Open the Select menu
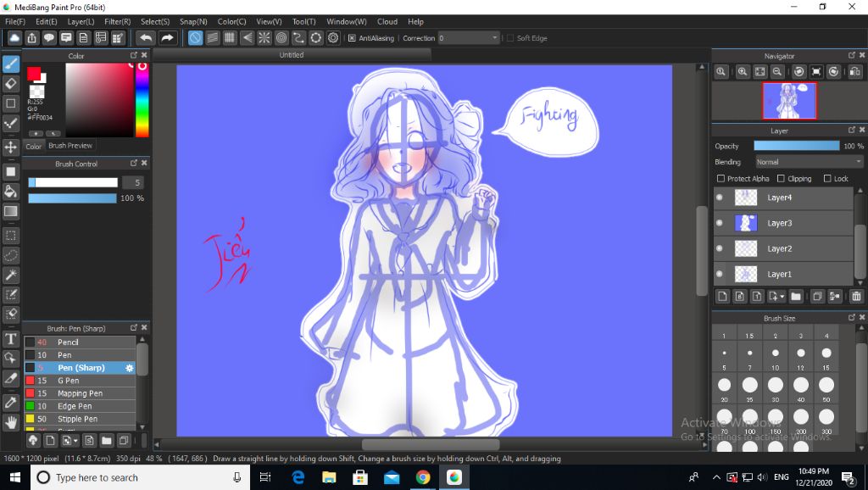The height and width of the screenshot is (490, 868). (155, 21)
